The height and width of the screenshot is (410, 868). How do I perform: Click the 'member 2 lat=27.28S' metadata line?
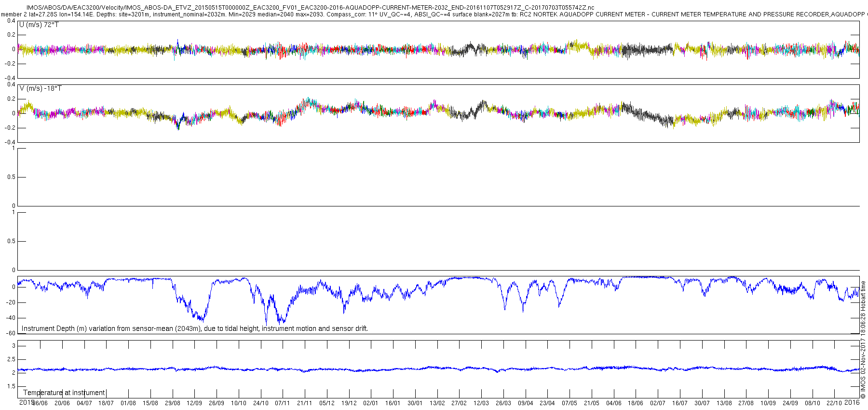click(434, 14)
